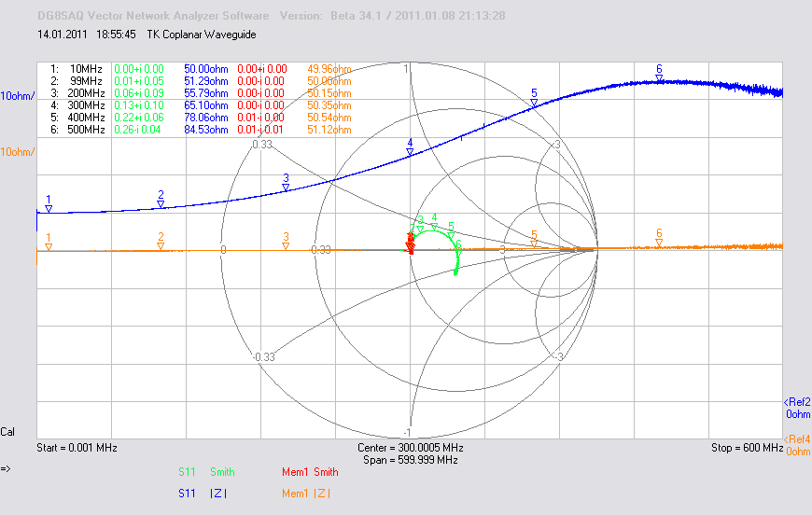This screenshot has width=812, height=515.
Task: Click the Center = 300.0005 MHz readout
Action: point(410,448)
